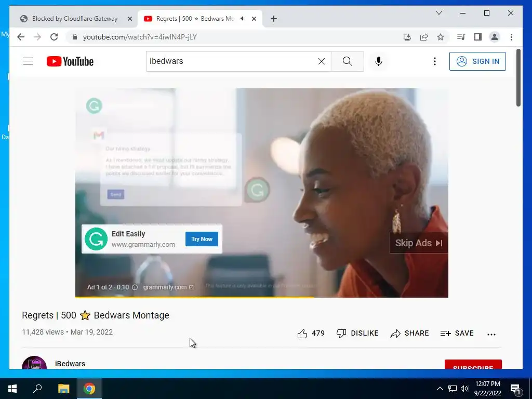Run search with the magnifier button
Image resolution: width=532 pixels, height=399 pixels.
[x=347, y=61]
